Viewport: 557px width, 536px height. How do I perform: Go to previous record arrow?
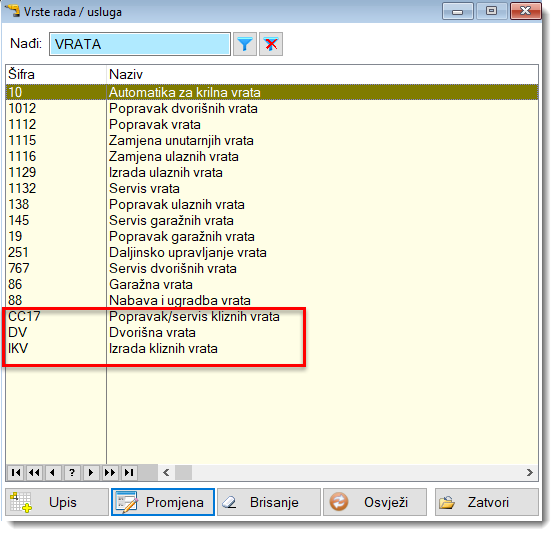coord(53,472)
